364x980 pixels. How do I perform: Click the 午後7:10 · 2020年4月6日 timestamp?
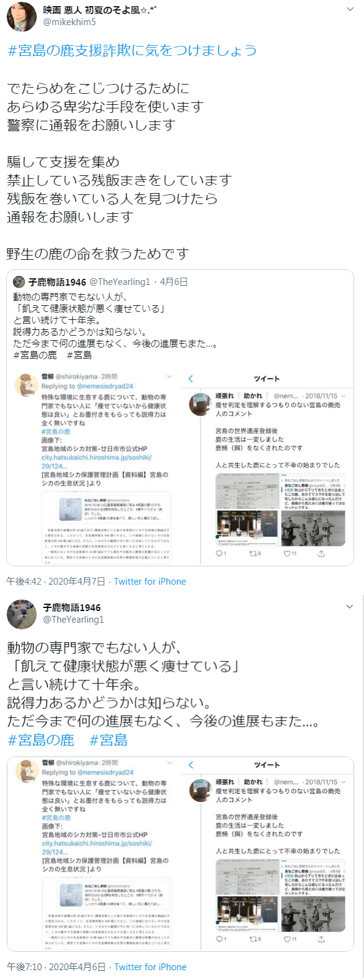56,967
